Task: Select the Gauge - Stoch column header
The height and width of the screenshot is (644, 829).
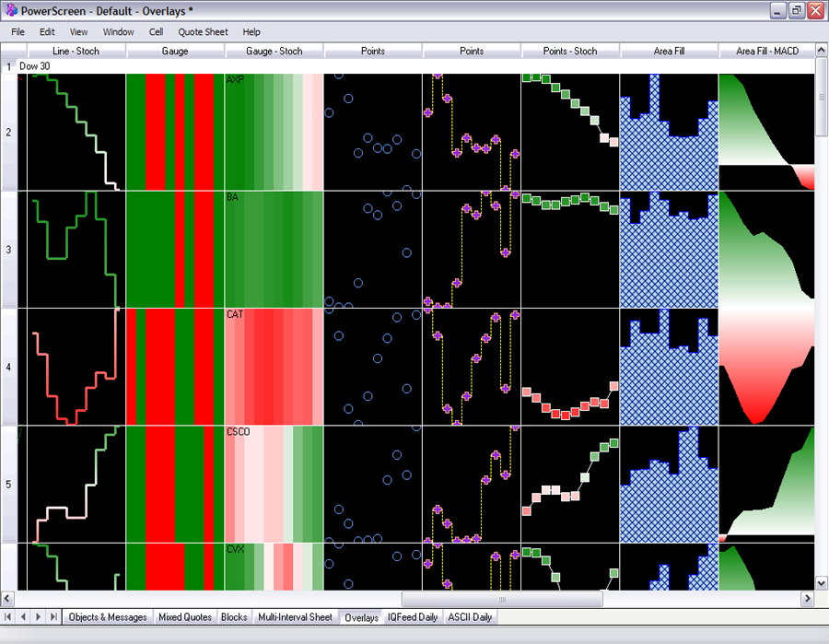Action: pyautogui.click(x=274, y=51)
